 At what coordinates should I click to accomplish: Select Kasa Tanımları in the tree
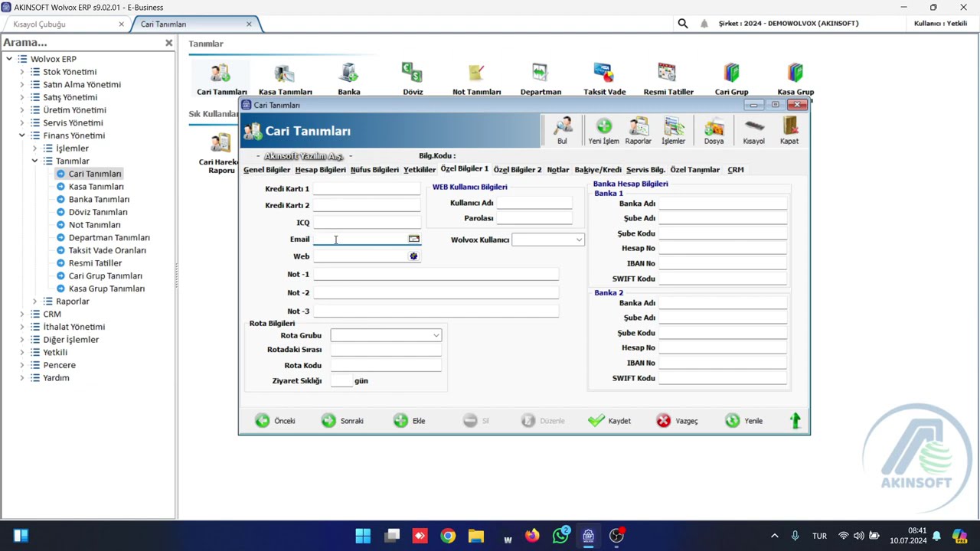coord(96,187)
